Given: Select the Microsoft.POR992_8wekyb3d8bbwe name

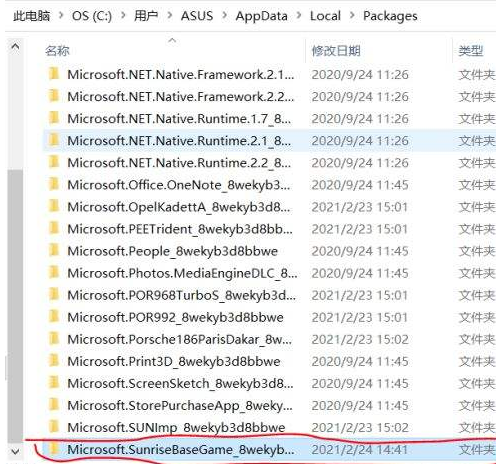Looking at the screenshot, I should 175,317.
